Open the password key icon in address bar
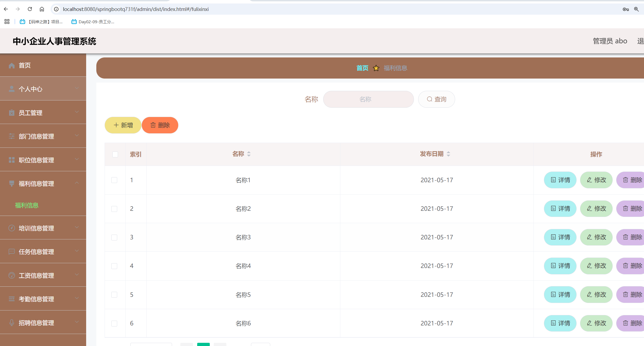 626,9
